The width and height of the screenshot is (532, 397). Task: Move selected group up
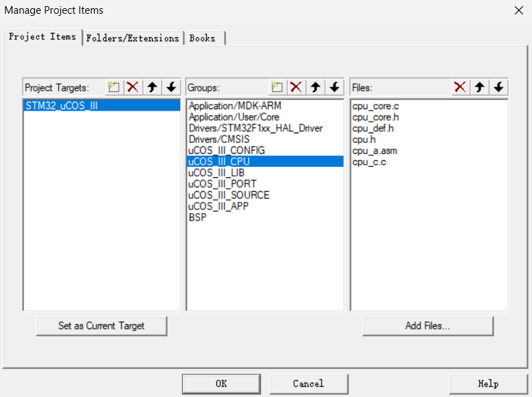[315, 87]
